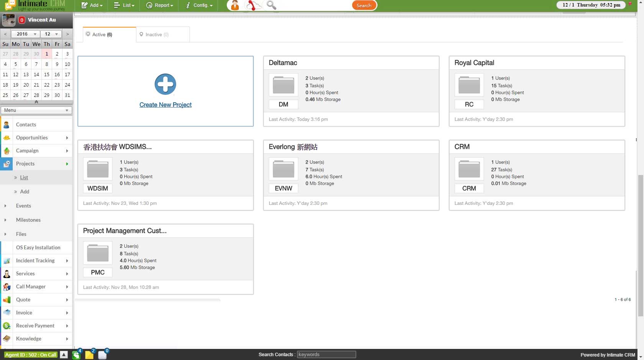This screenshot has width=644, height=360.
Task: Click the horizontal scrollbar below the projects
Action: [148, 300]
